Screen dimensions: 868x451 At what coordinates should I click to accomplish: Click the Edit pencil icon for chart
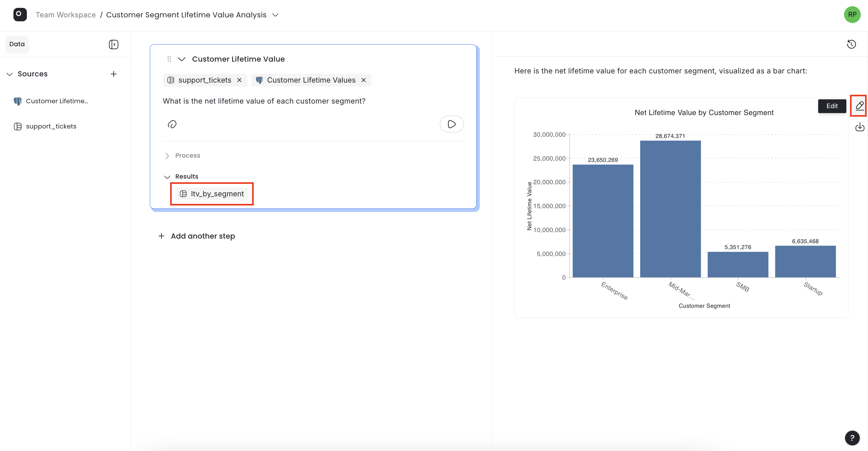pos(859,106)
